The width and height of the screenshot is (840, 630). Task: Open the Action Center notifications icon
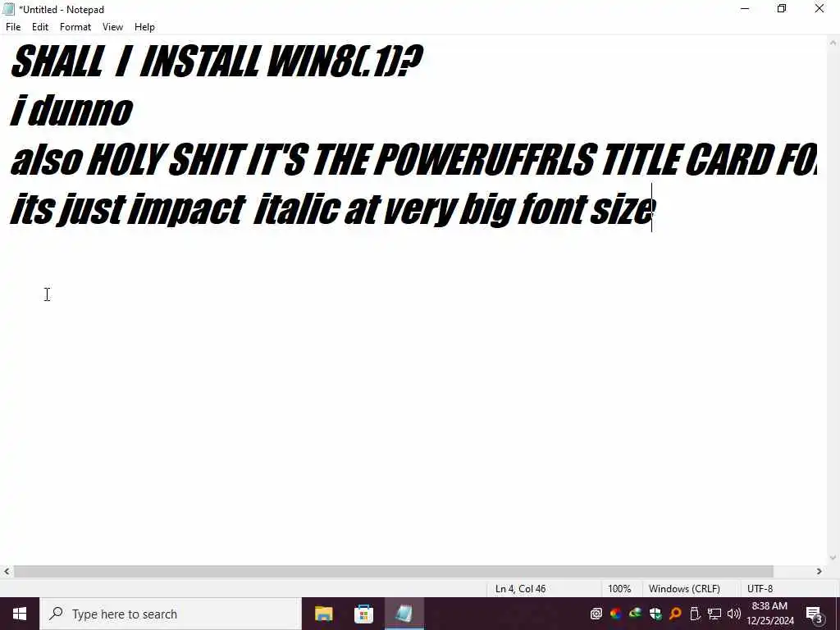coord(814,614)
